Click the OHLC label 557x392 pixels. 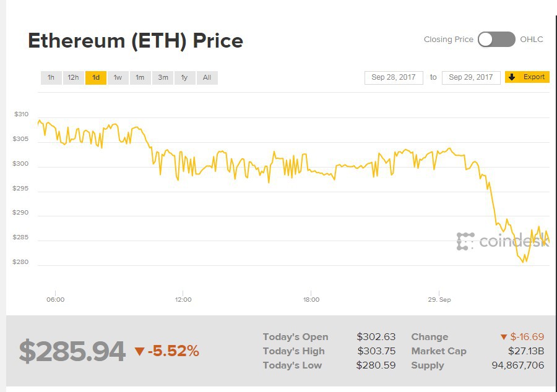532,40
